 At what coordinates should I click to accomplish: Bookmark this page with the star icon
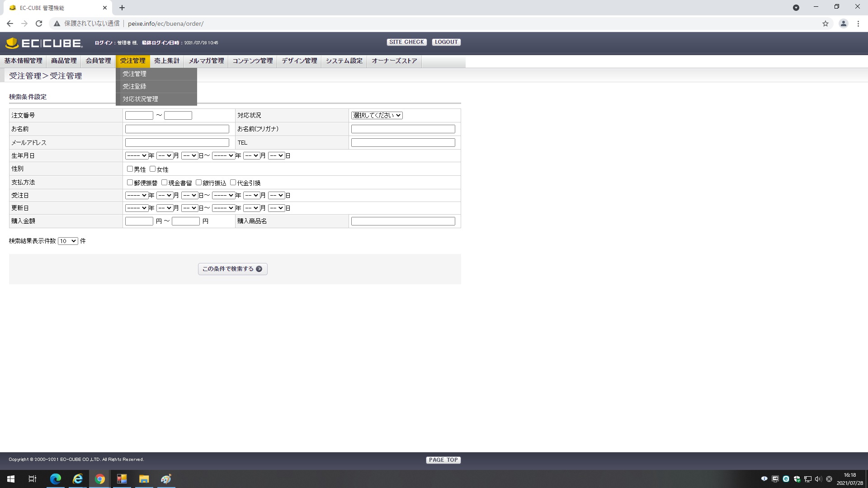(826, 23)
